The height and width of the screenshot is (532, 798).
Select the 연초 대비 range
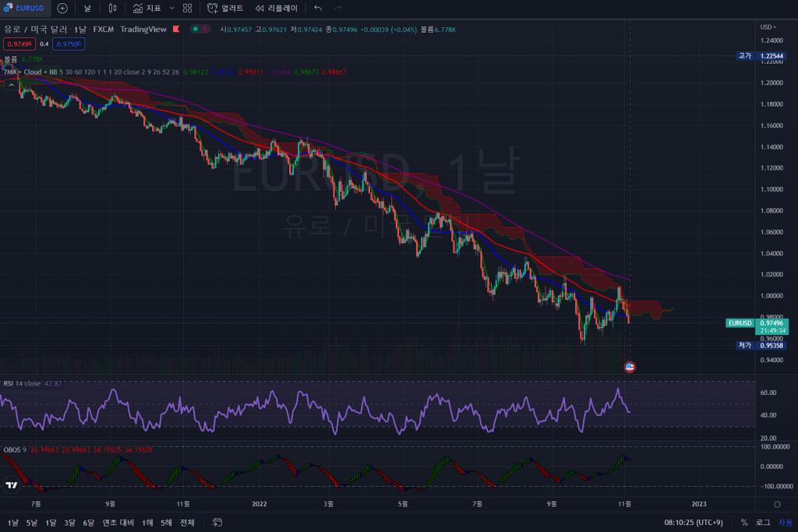(118, 522)
